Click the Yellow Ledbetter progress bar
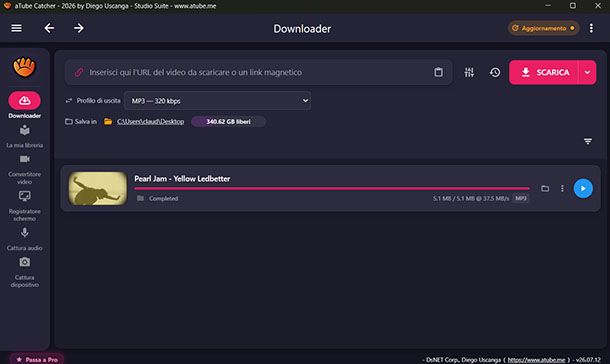This screenshot has height=364, width=610. click(x=332, y=189)
